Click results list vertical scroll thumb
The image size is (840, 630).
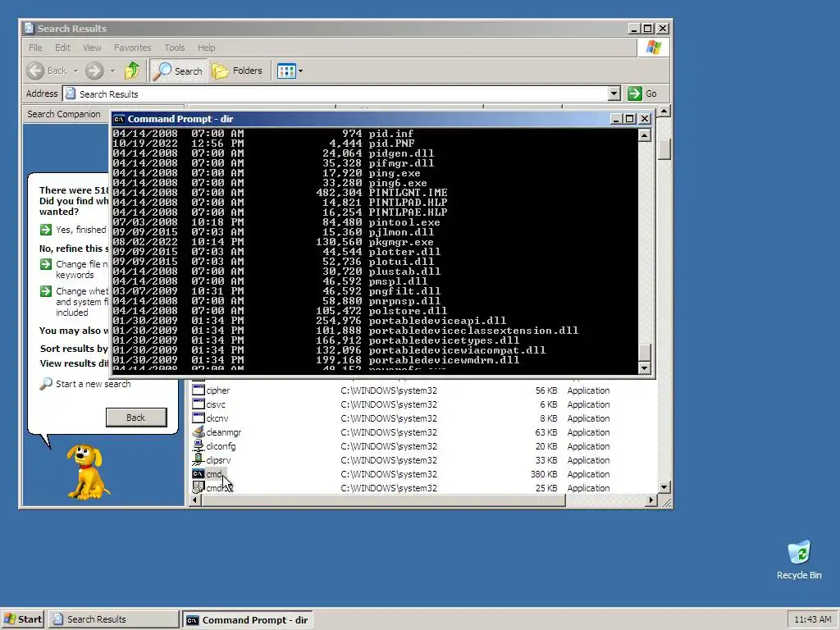click(664, 149)
